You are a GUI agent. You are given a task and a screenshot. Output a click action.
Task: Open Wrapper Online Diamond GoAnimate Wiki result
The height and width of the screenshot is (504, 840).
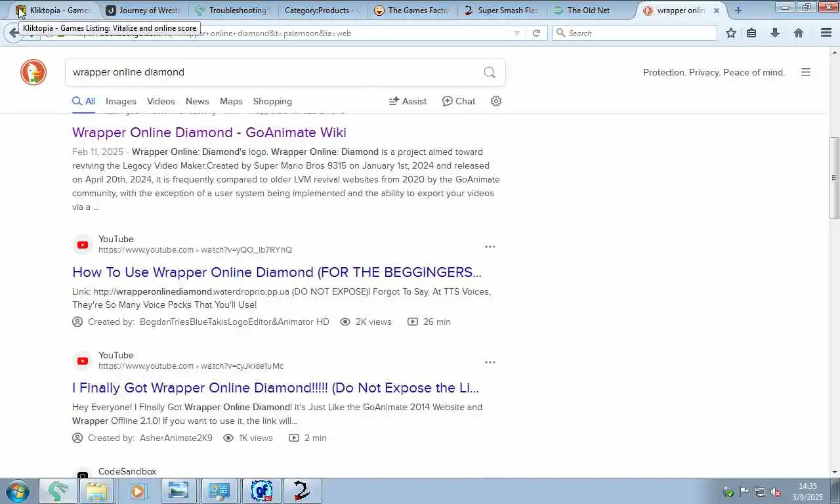point(209,133)
